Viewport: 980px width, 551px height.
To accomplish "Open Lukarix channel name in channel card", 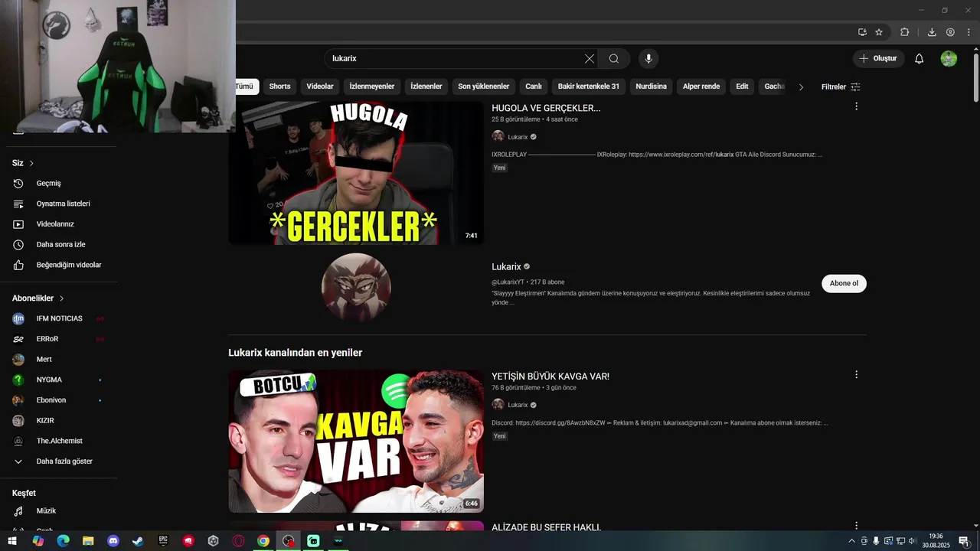I will tap(506, 267).
